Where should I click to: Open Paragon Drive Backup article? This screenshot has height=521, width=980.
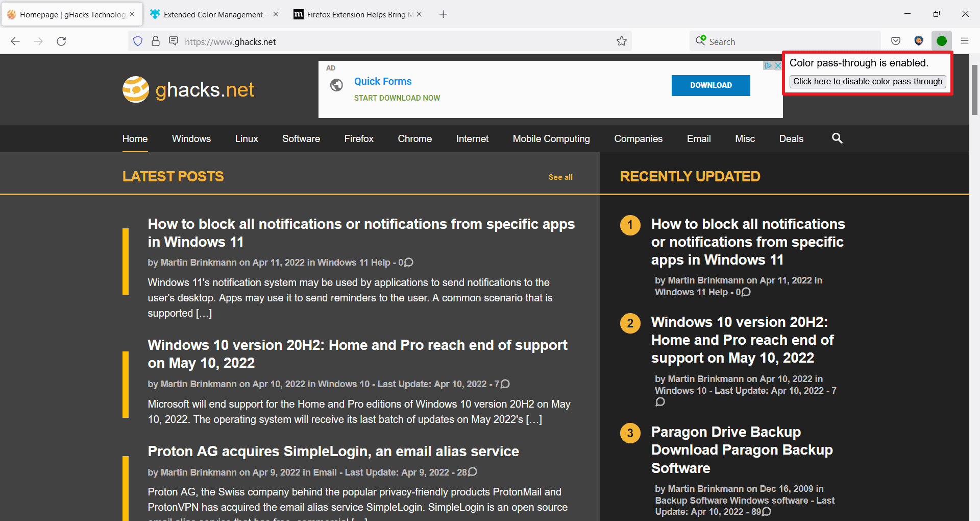click(x=742, y=450)
